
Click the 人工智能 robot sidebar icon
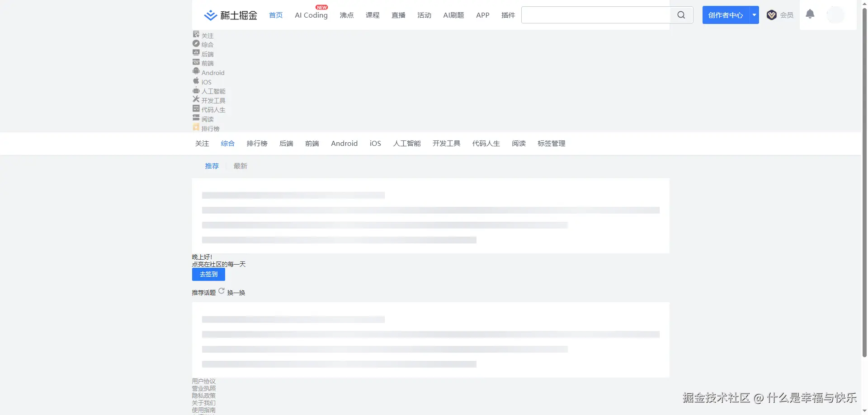[x=196, y=90]
